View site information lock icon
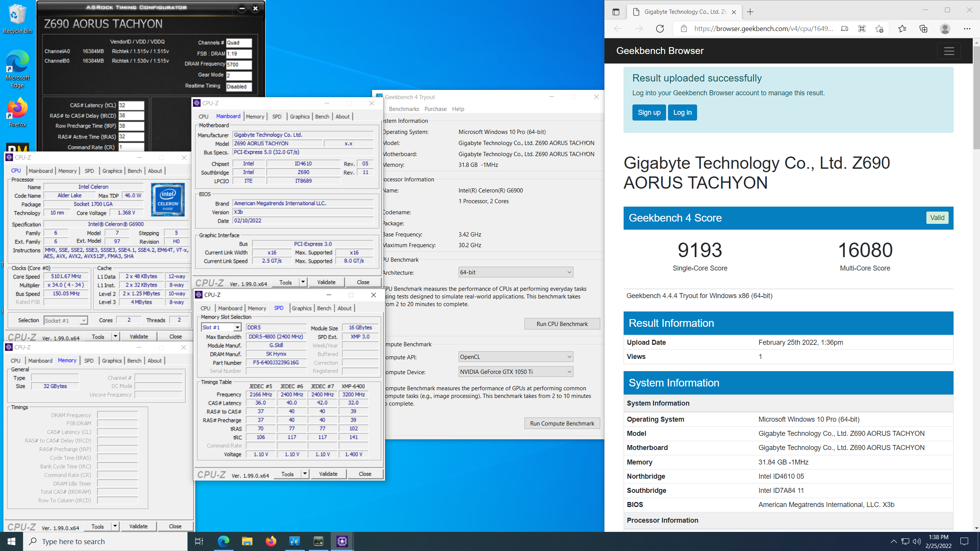980x551 pixels. click(x=684, y=29)
